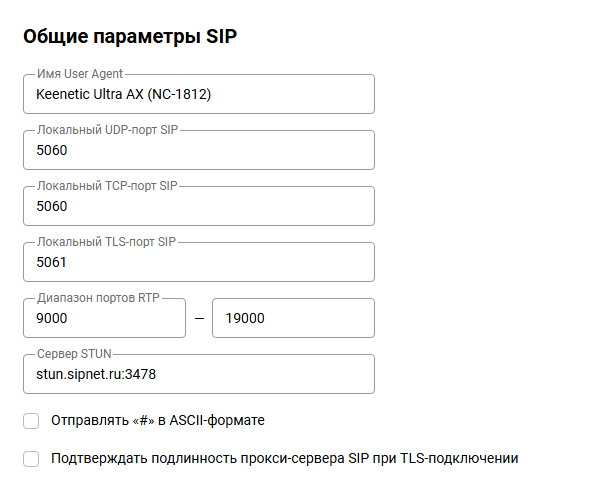613x493 pixels.
Task: Click the Локальный UDP-порт SIP field
Action: point(198,151)
